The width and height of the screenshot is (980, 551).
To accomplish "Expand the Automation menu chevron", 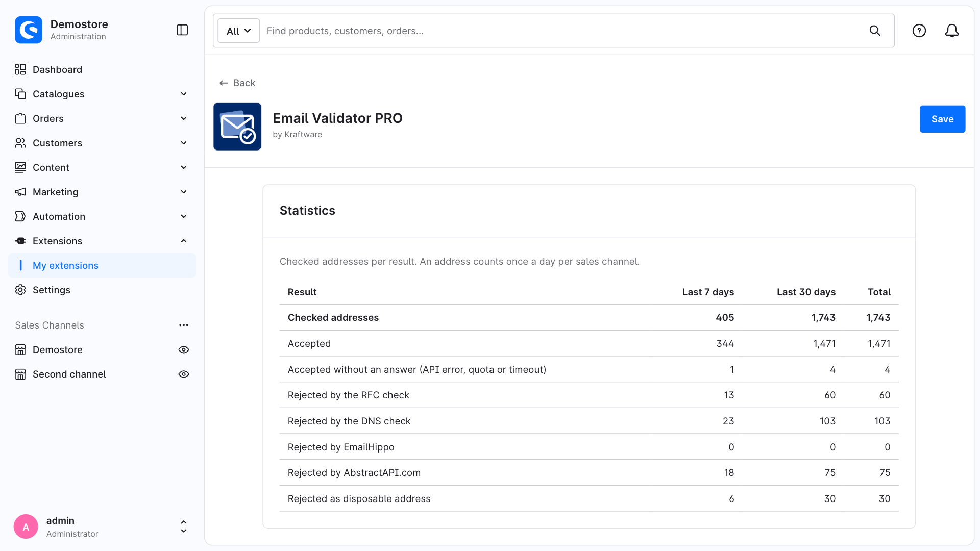I will pyautogui.click(x=184, y=216).
